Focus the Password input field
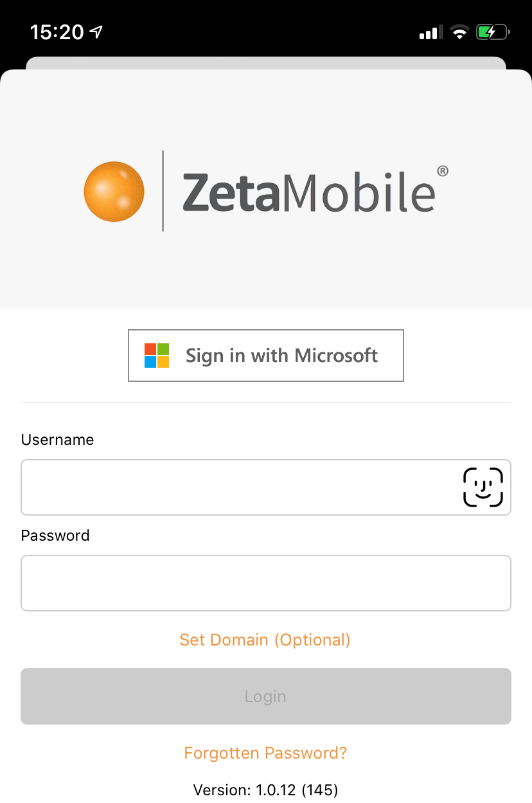532x803 pixels. 266,583
